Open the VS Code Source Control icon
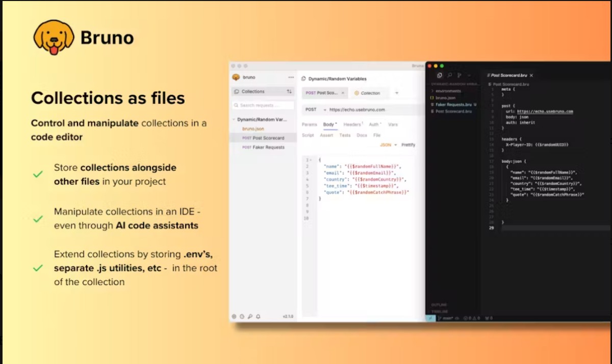Screen dimensions: 612x364 pyautogui.click(x=459, y=75)
